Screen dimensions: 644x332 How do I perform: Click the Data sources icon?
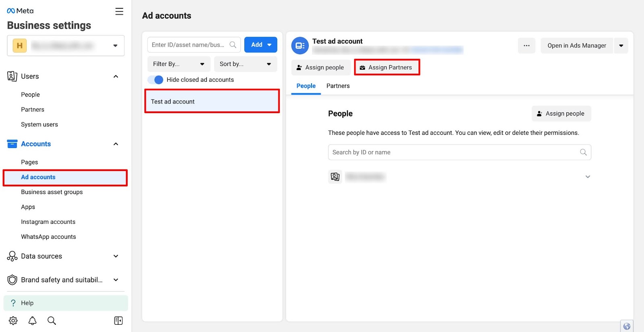pos(12,256)
